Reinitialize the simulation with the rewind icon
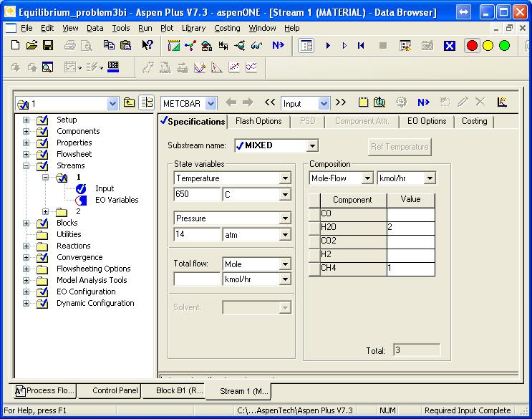 (x=361, y=45)
